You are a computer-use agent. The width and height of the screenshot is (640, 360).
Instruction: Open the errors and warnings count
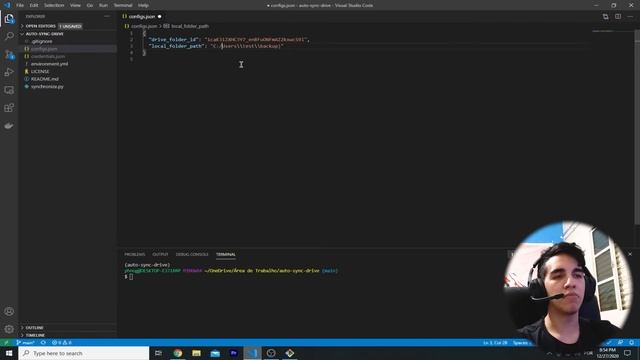click(62, 342)
